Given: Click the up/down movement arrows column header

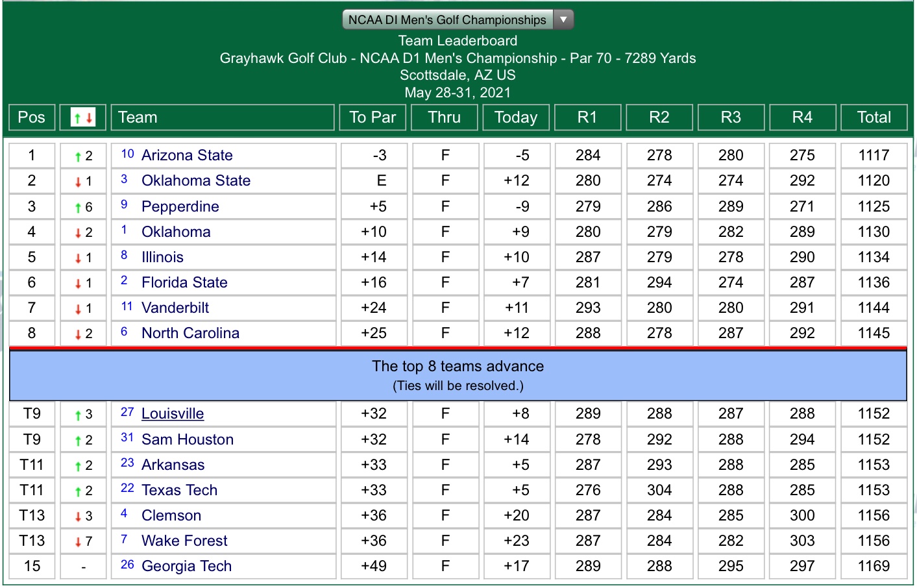Looking at the screenshot, I should pyautogui.click(x=83, y=117).
